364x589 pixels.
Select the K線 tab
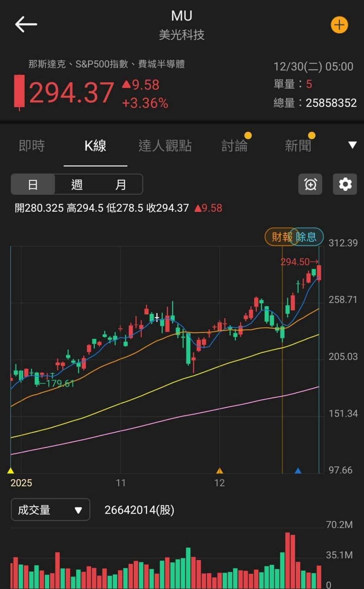95,145
